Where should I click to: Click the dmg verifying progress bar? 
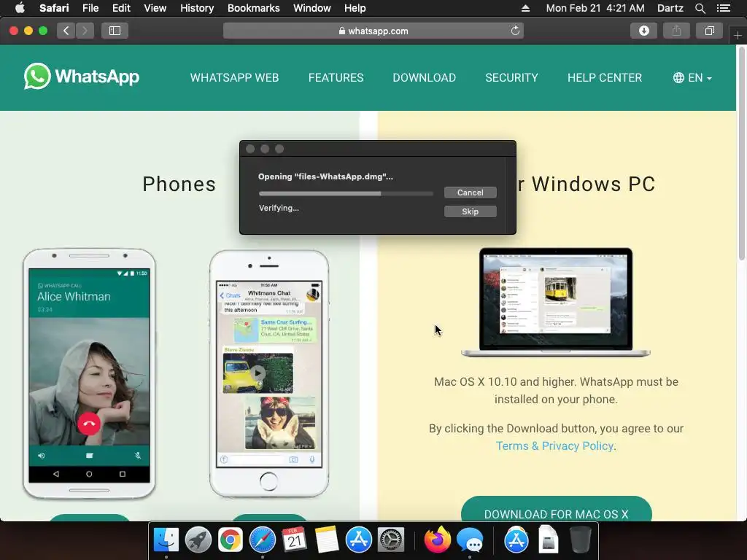[346, 193]
